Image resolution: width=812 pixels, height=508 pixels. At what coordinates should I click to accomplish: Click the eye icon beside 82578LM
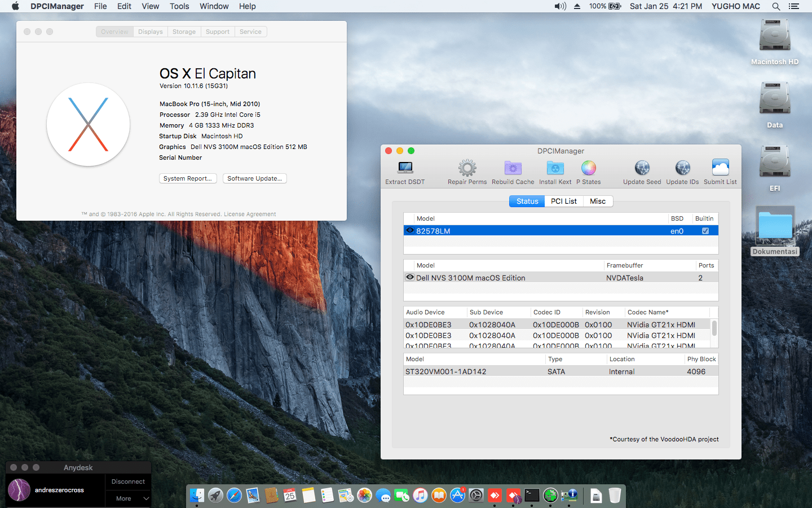pos(410,230)
